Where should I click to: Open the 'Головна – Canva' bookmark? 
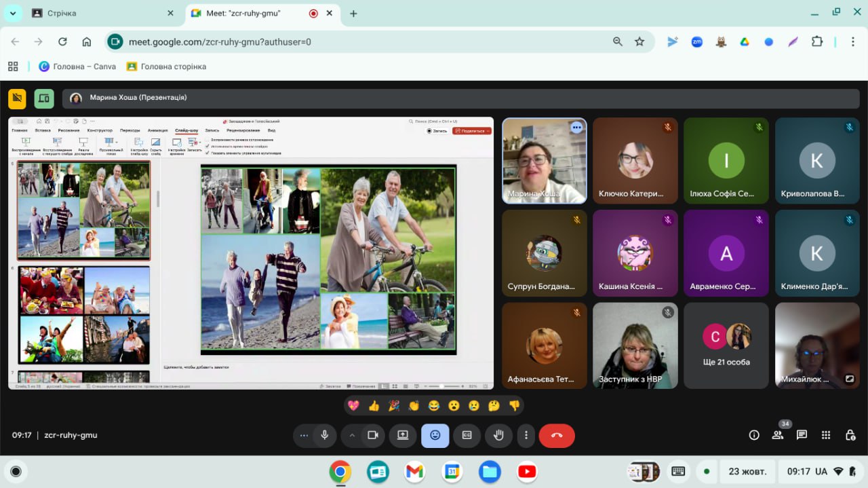click(x=78, y=67)
